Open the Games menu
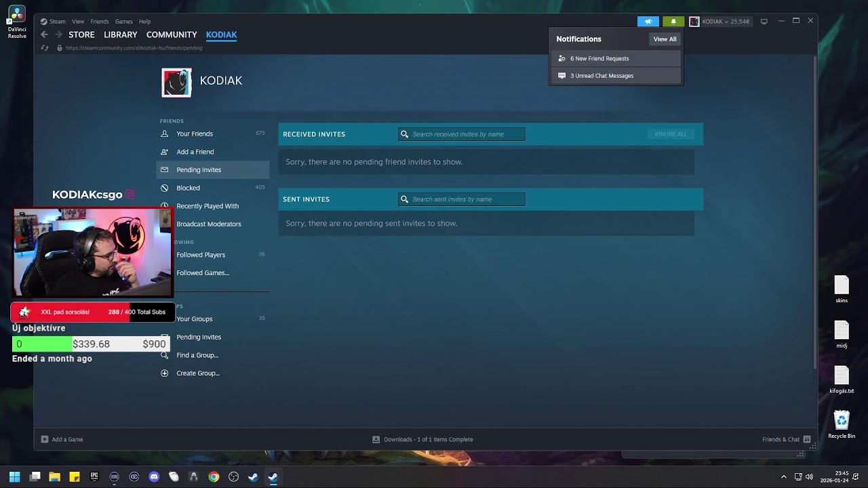 pos(124,22)
